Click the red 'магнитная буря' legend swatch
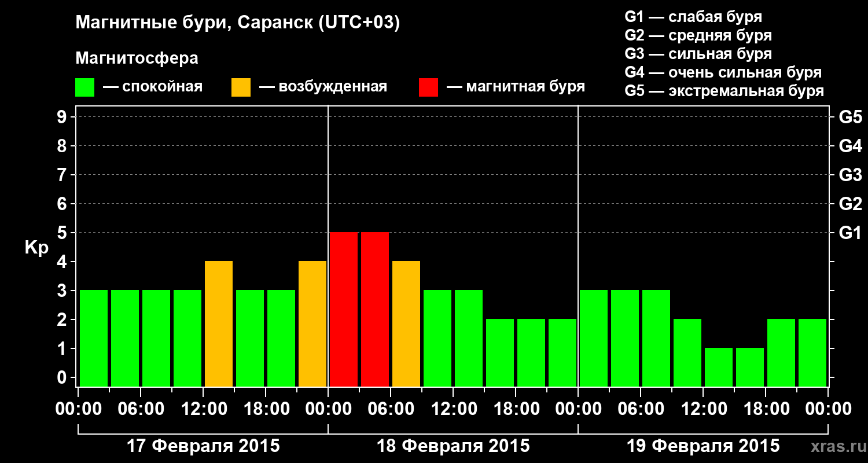Viewport: 868px width, 463px height. tap(429, 87)
